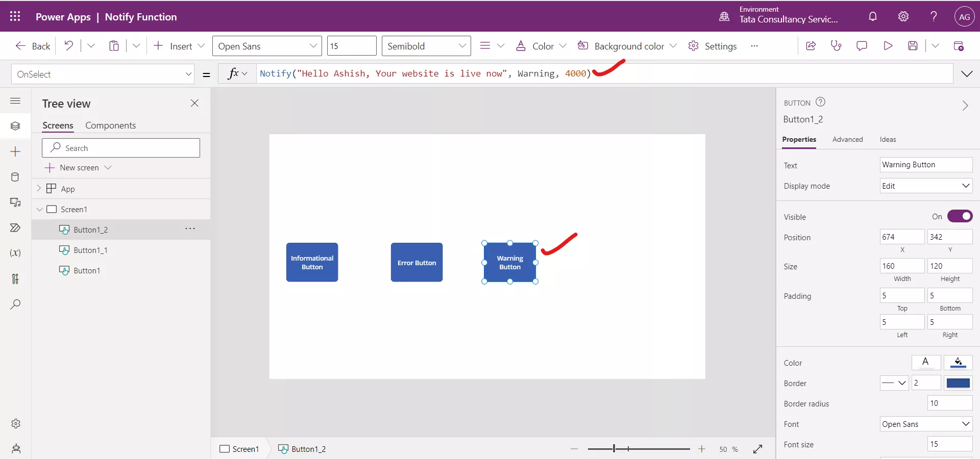Open the Settings gear at the rail's lower end
The width and height of the screenshot is (980, 459).
(16, 423)
